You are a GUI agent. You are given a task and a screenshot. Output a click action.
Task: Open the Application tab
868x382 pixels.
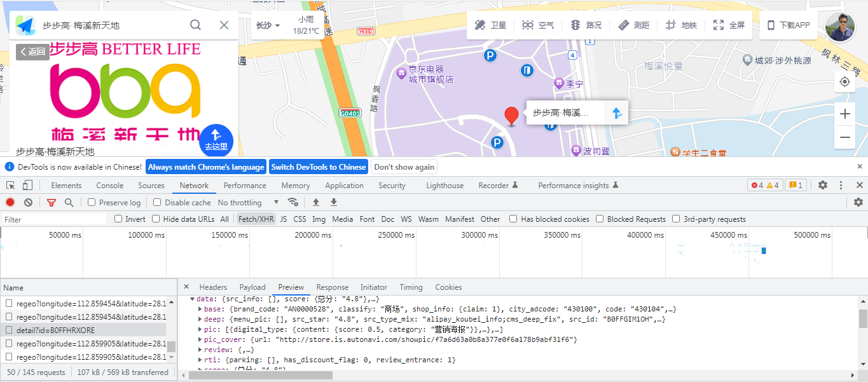[344, 186]
